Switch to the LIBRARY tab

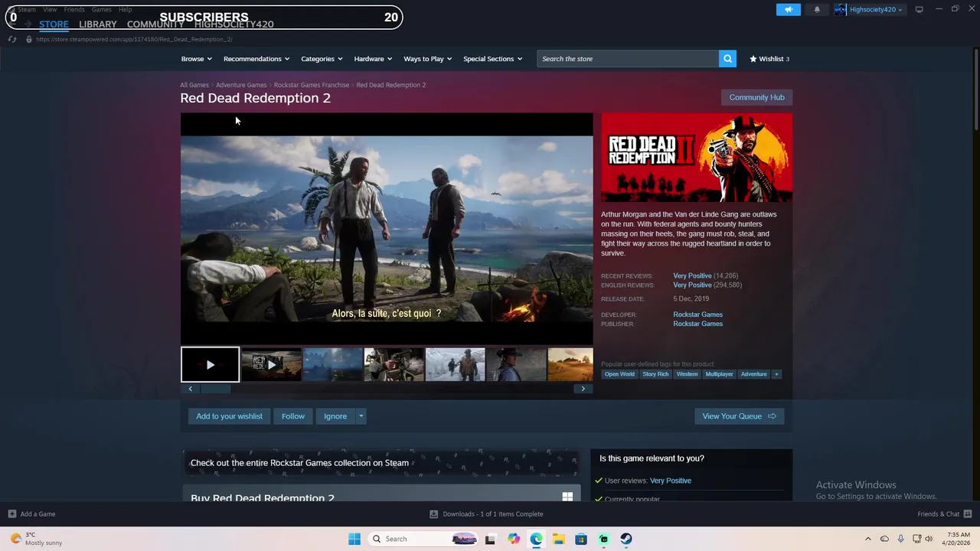98,24
